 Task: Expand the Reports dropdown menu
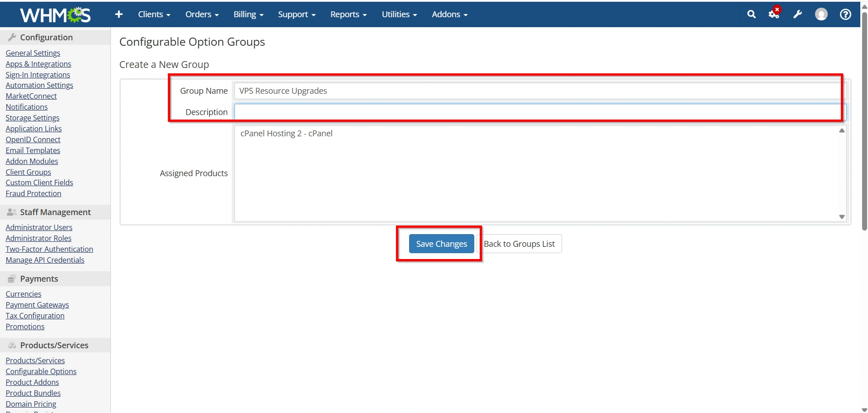[348, 14]
